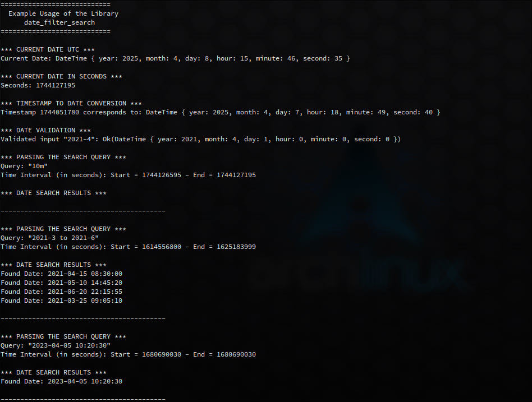
Task: Select the '*** CURRENT DATE UTC ***' header
Action: tap(48, 49)
